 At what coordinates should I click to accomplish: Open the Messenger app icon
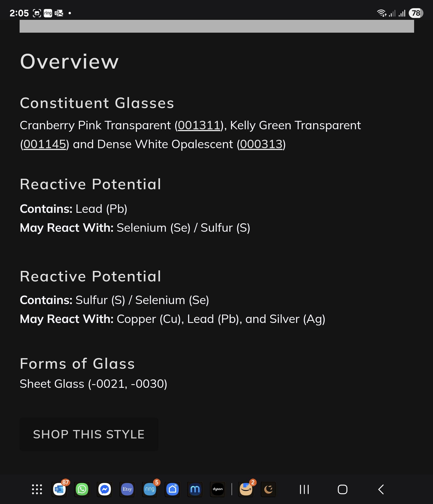(105, 489)
